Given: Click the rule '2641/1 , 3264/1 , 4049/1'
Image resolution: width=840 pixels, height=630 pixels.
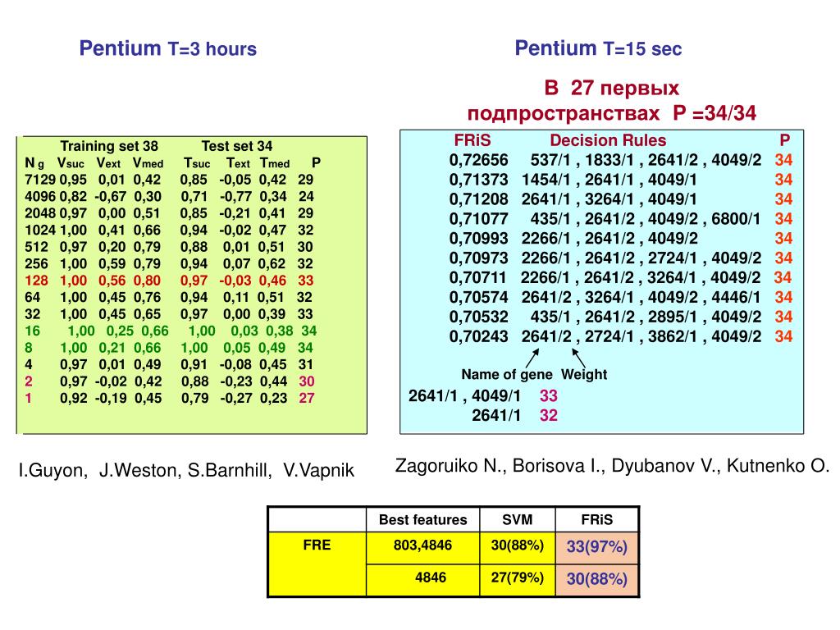Looking at the screenshot, I should click(609, 199).
